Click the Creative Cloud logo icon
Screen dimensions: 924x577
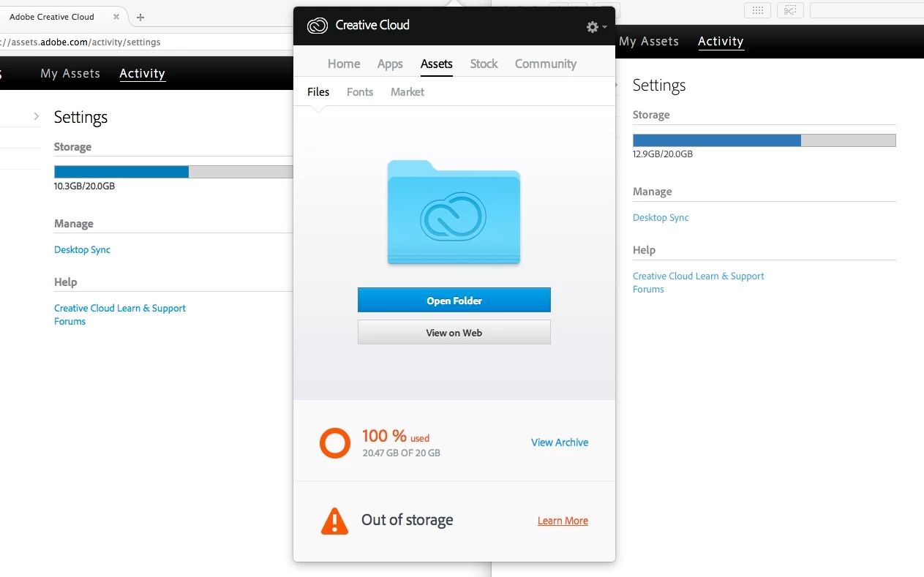pos(317,26)
